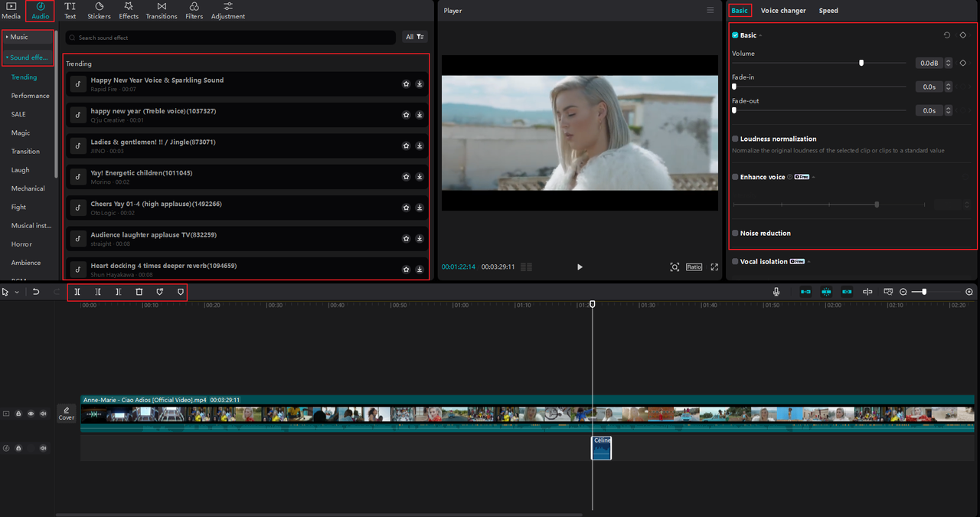Screen dimensions: 980x517
Task: Expand the Music category in sidebar
Action: click(x=29, y=37)
